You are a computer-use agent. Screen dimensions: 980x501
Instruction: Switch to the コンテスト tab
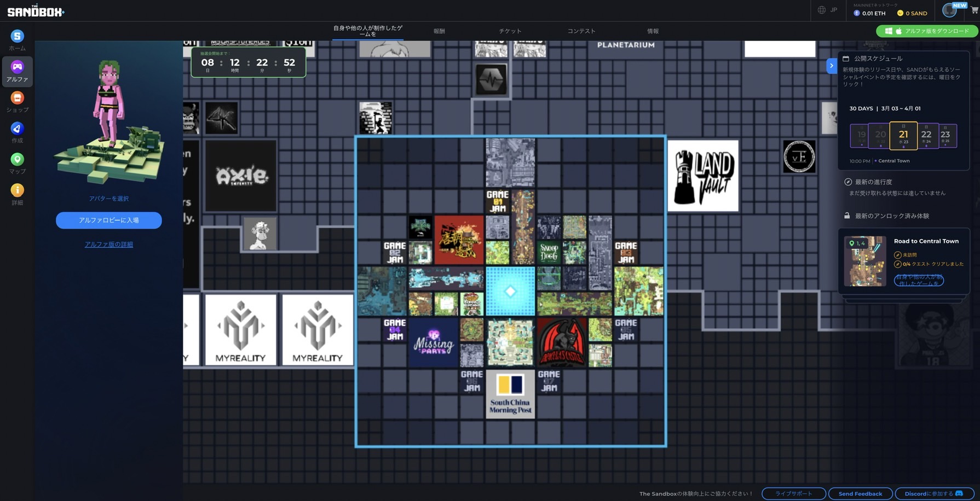(581, 31)
